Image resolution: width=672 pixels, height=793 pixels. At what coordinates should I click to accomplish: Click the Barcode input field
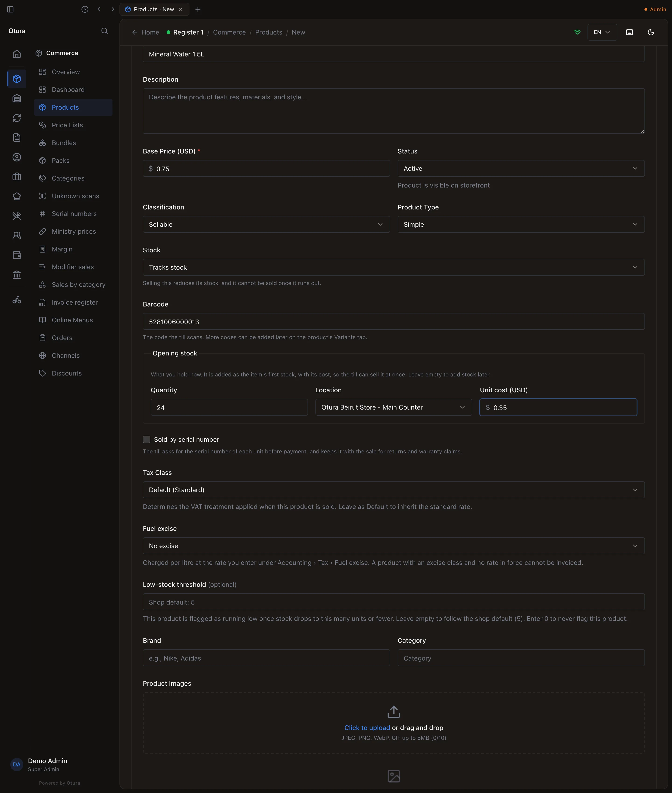[x=394, y=321]
